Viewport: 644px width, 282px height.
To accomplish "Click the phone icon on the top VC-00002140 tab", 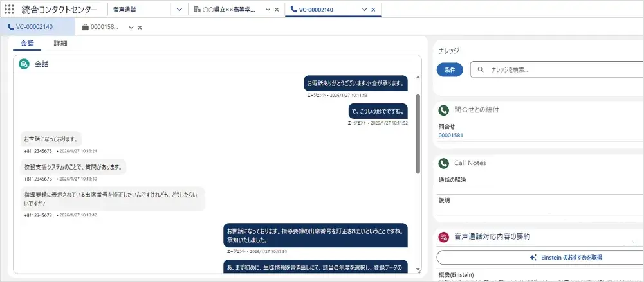I will point(293,9).
